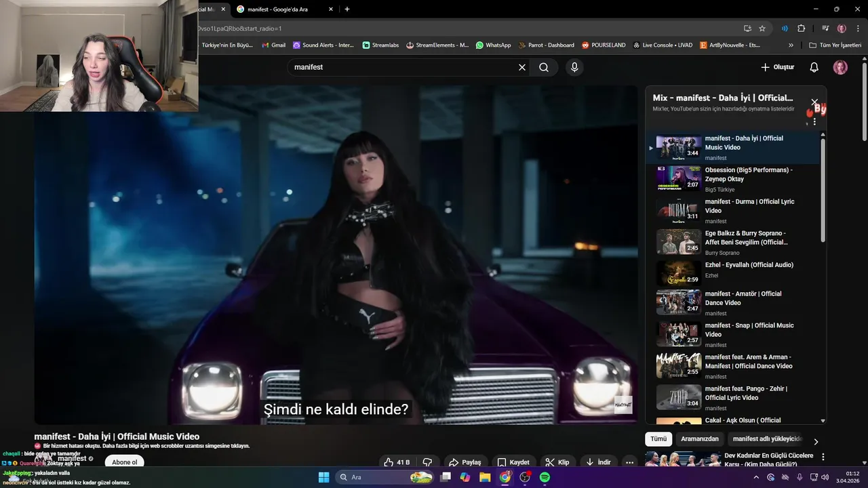
Task: Download the video with İndir
Action: pos(598,462)
